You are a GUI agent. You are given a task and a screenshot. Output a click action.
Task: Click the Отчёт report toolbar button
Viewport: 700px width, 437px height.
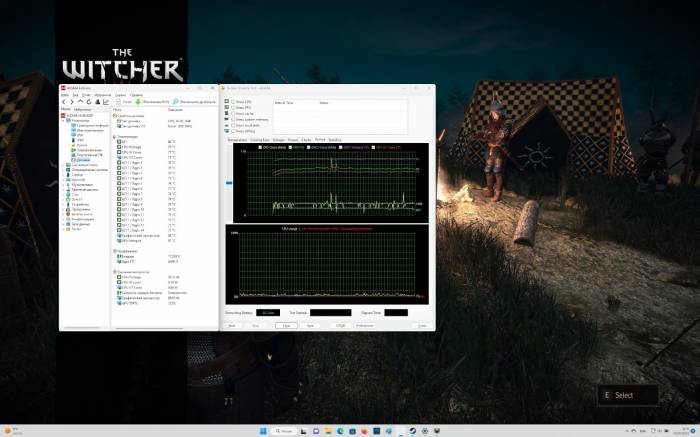[x=125, y=102]
